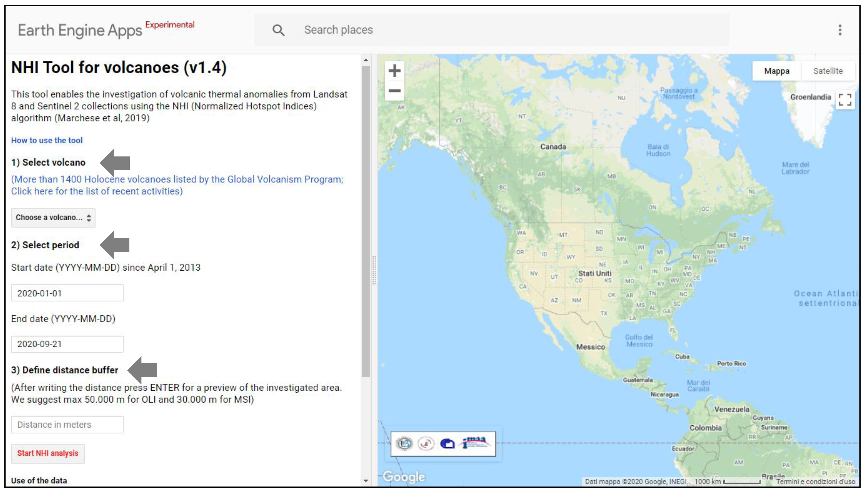The height and width of the screenshot is (496, 868).
Task: Open the three-dot overflow menu
Action: coord(840,30)
